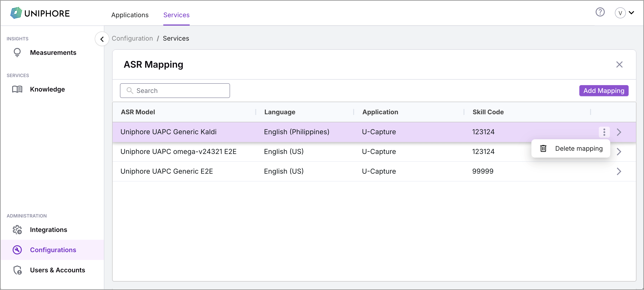
Task: Open Users & Accounts in the sidebar
Action: (x=52, y=270)
